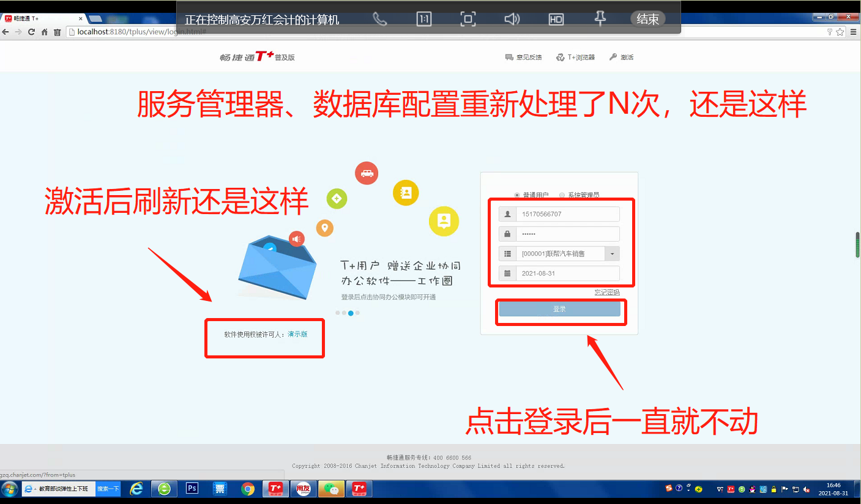The width and height of the screenshot is (861, 504).
Task: Click the green page scrollbar thumb
Action: point(857,245)
